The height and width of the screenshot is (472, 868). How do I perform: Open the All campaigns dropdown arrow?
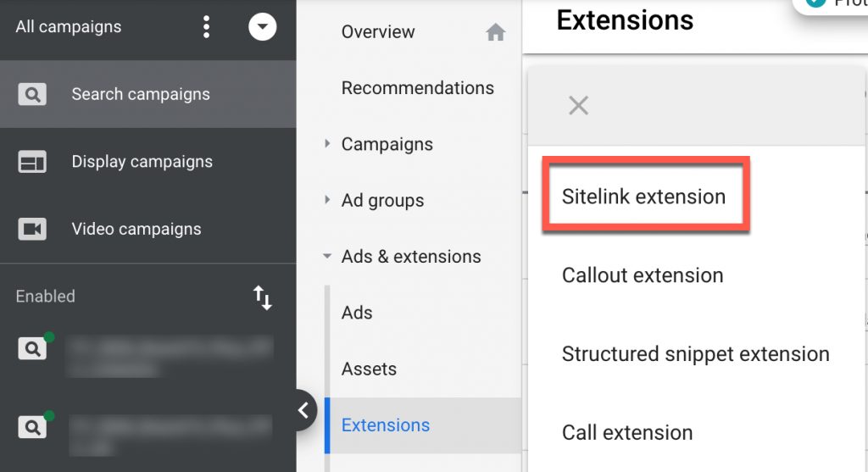pyautogui.click(x=262, y=27)
